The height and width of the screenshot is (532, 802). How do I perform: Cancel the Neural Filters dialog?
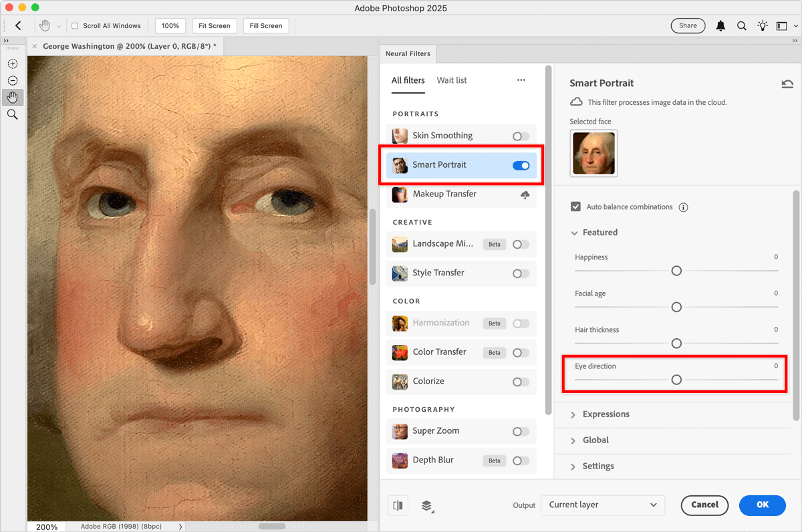705,505
